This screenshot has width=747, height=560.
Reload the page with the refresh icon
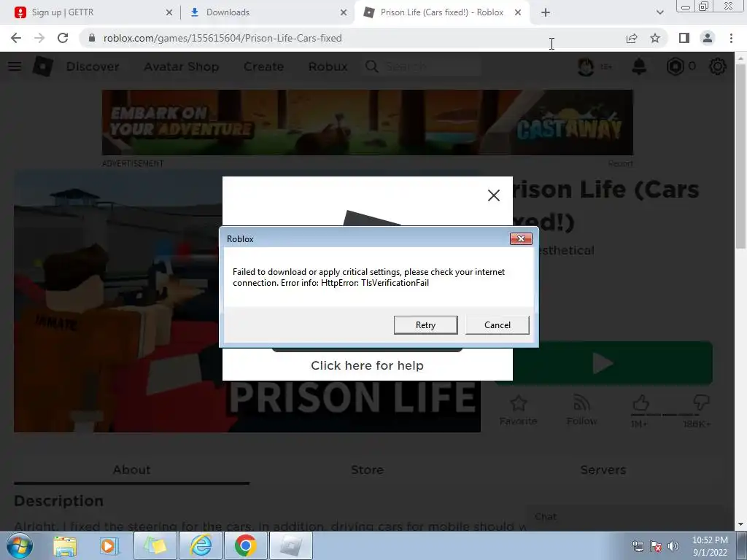pos(63,38)
